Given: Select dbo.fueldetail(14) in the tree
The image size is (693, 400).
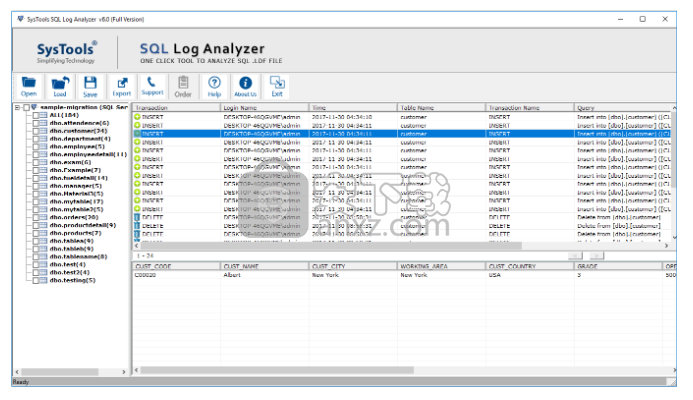Looking at the screenshot, I should tap(79, 178).
